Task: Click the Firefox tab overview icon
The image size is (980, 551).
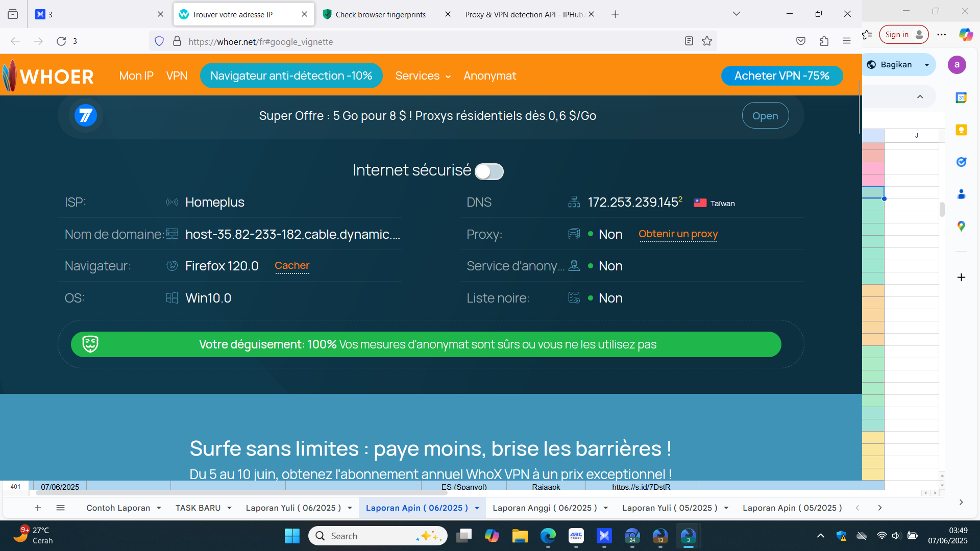Action: pos(13,14)
